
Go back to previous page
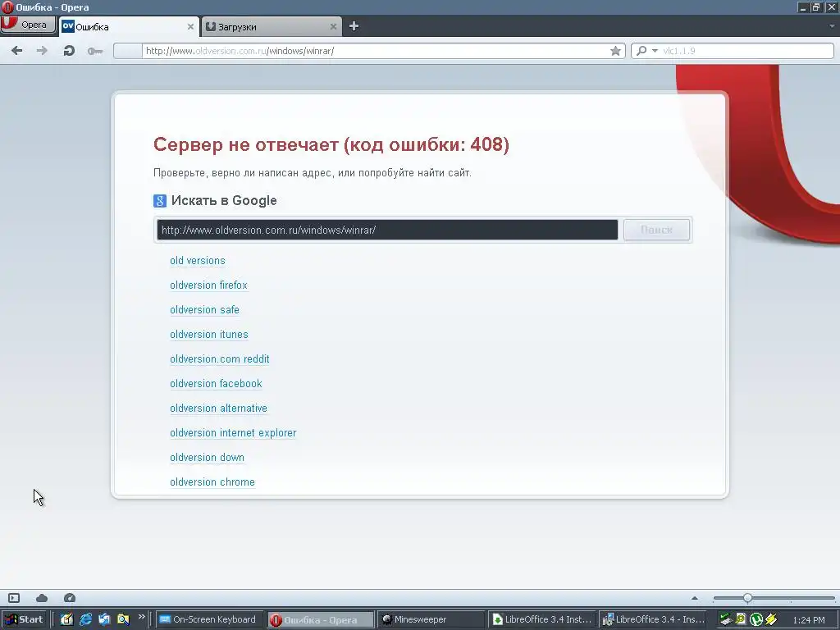[x=16, y=50]
